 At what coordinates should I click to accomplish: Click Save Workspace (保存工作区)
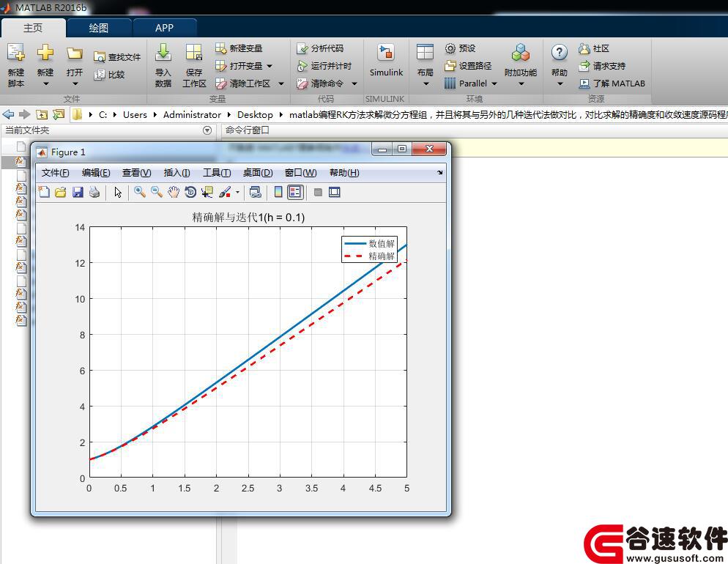coord(194,65)
